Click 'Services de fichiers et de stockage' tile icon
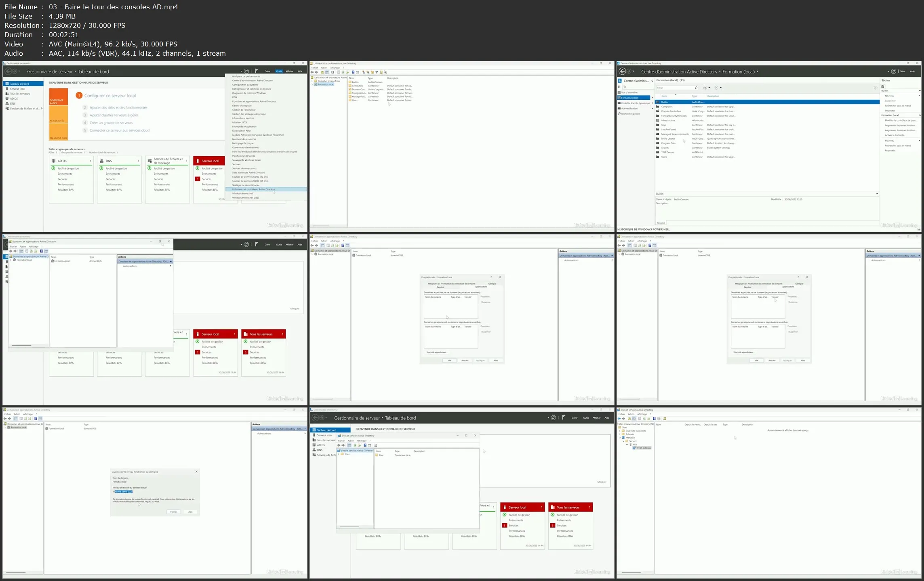This screenshot has height=581, width=924. (x=149, y=161)
